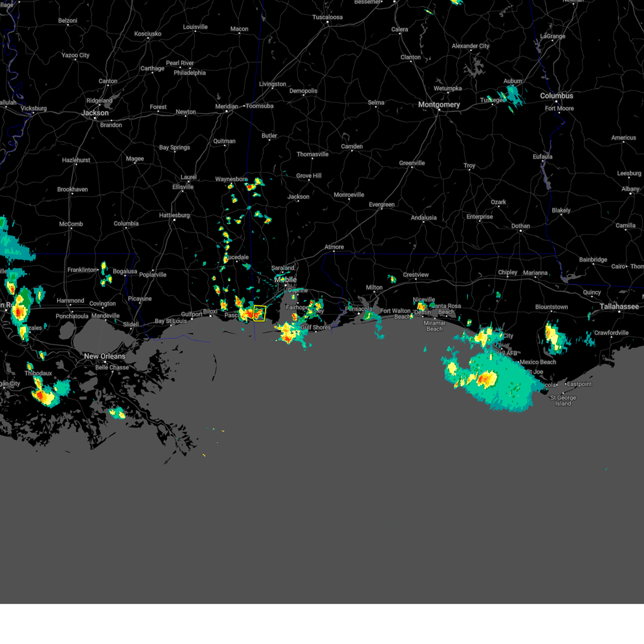Select the Crawfordville city label
Viewport: 644px width, 644px height.
pyautogui.click(x=611, y=333)
